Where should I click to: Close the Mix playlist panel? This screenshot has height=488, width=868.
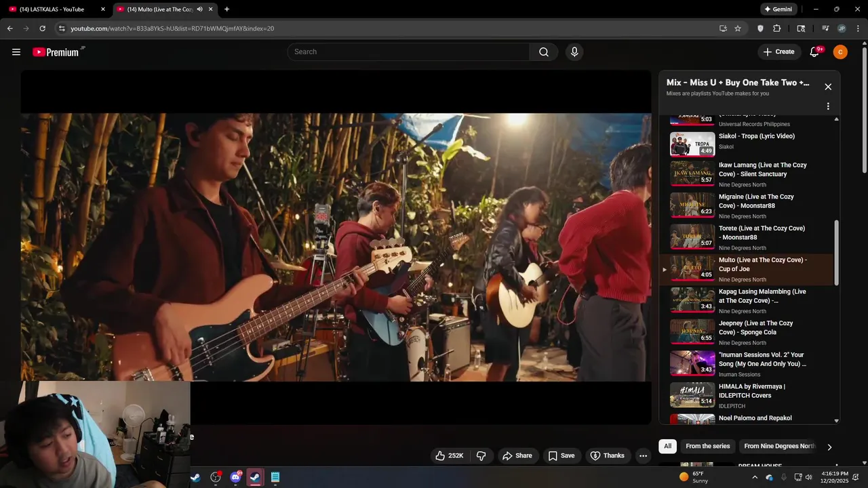(828, 87)
